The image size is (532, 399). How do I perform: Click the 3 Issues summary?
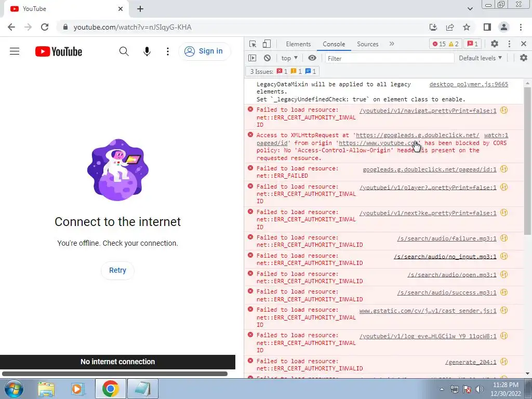tap(283, 71)
